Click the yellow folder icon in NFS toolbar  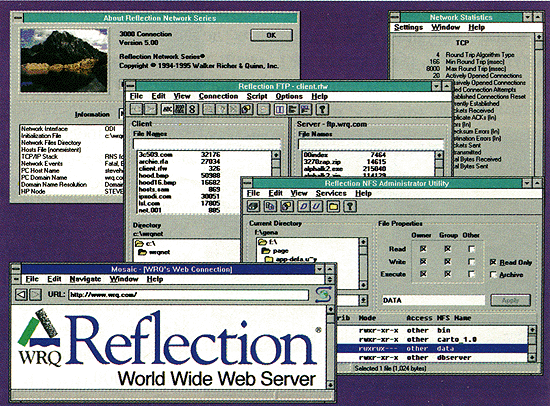[x=333, y=206]
